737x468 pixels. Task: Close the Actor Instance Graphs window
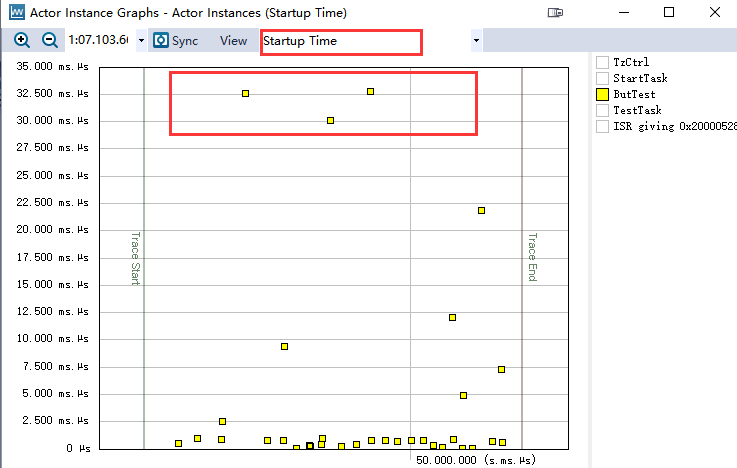coord(714,13)
